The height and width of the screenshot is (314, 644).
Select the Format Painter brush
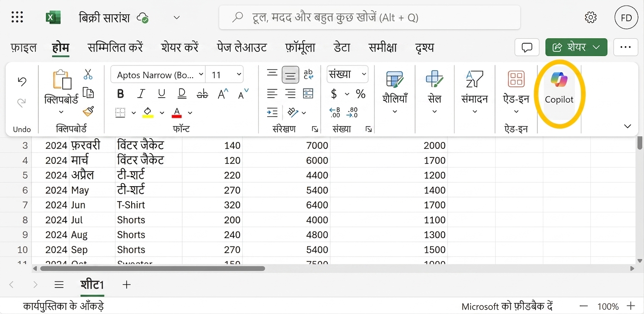tap(88, 112)
